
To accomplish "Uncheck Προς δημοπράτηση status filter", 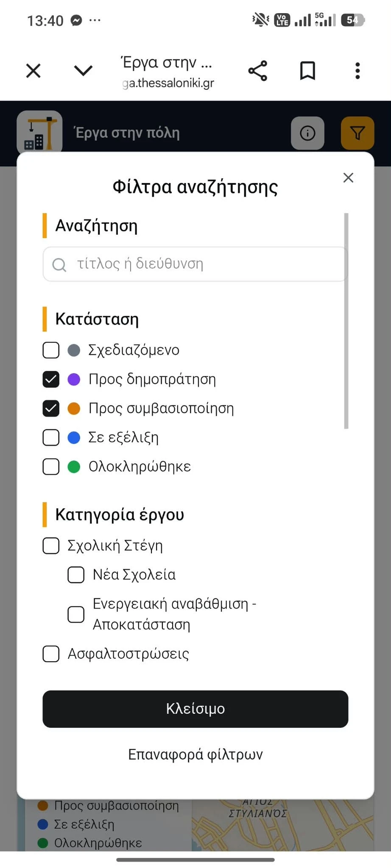I will 51,379.
